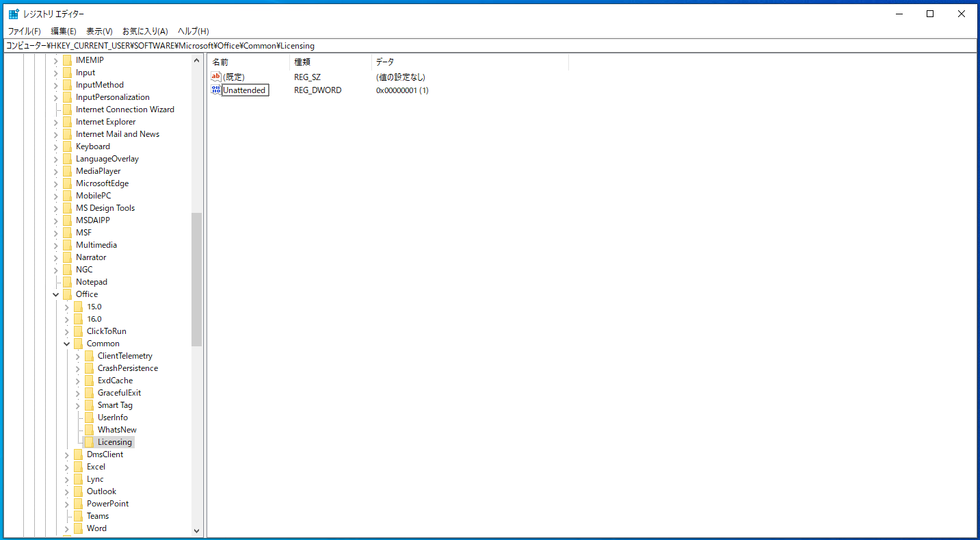The height and width of the screenshot is (540, 980).
Task: Click the Teams folder icon
Action: pyautogui.click(x=79, y=516)
